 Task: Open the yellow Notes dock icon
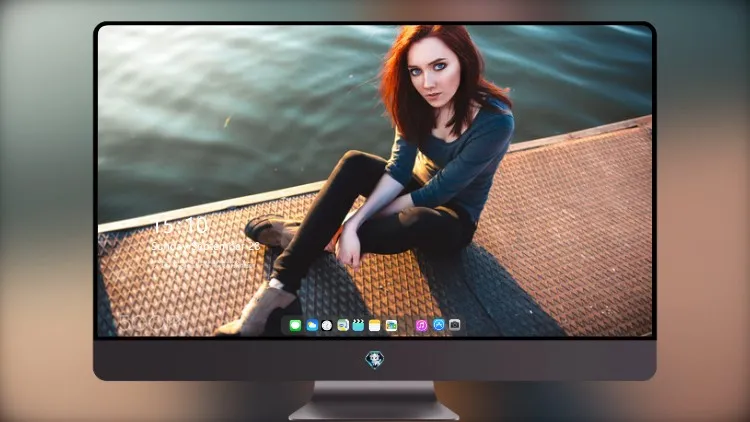click(375, 325)
